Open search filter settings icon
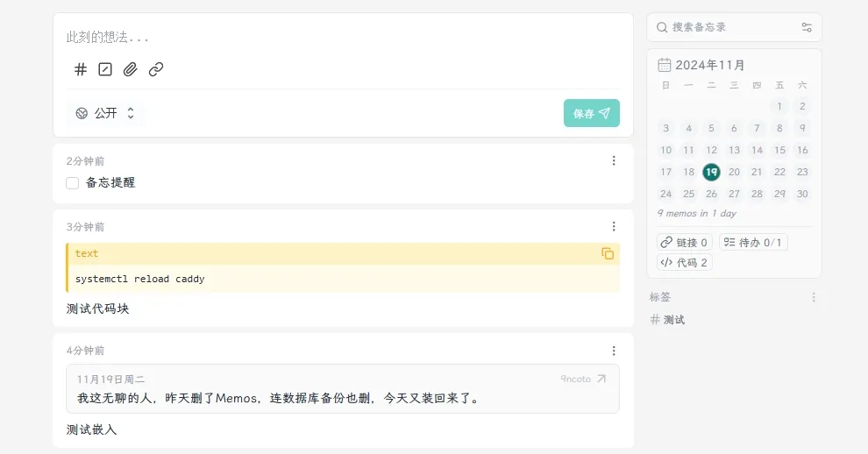The image size is (868, 454). coord(807,27)
